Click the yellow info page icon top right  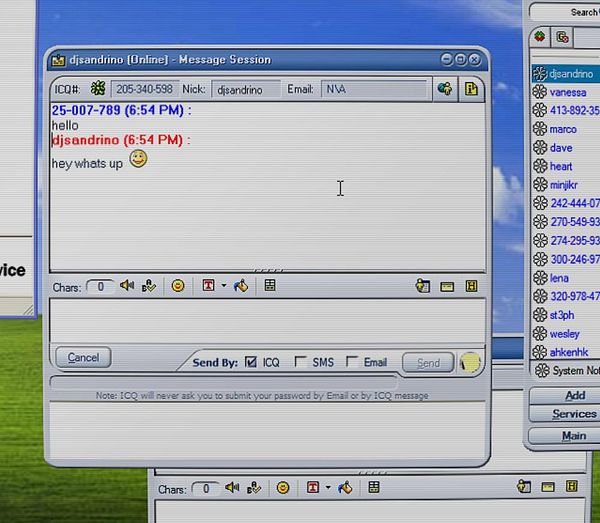[x=471, y=89]
